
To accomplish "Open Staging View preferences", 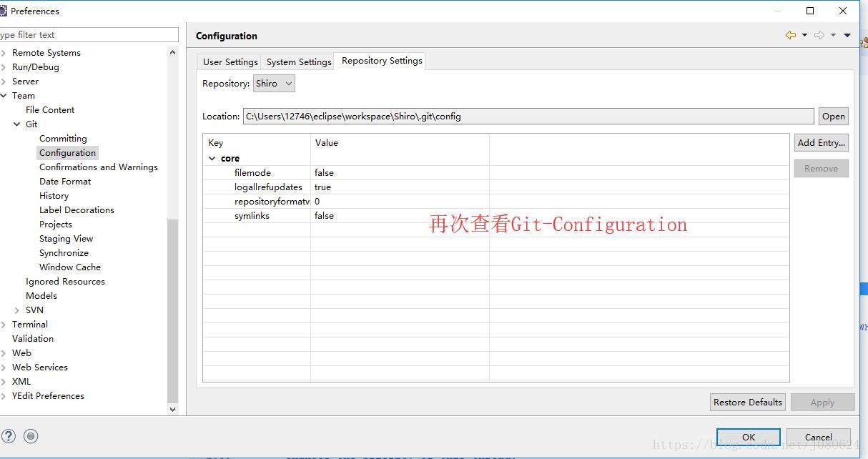I will pos(66,238).
